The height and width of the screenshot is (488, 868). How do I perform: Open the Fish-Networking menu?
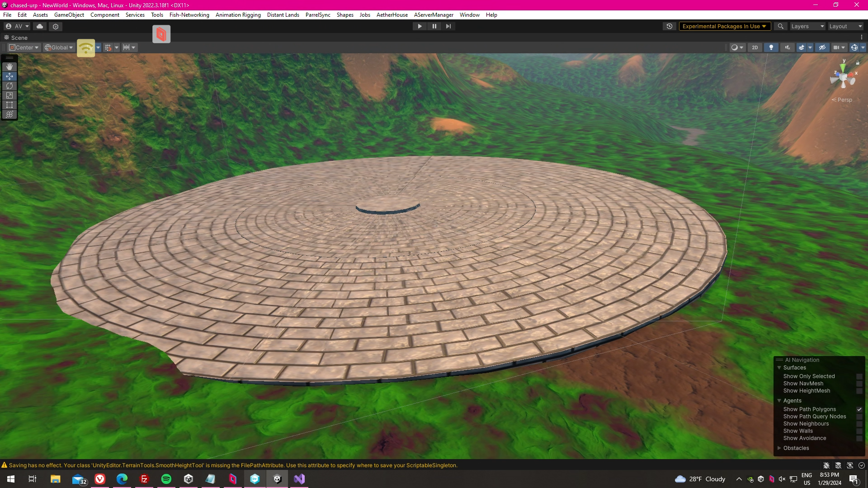click(x=189, y=15)
